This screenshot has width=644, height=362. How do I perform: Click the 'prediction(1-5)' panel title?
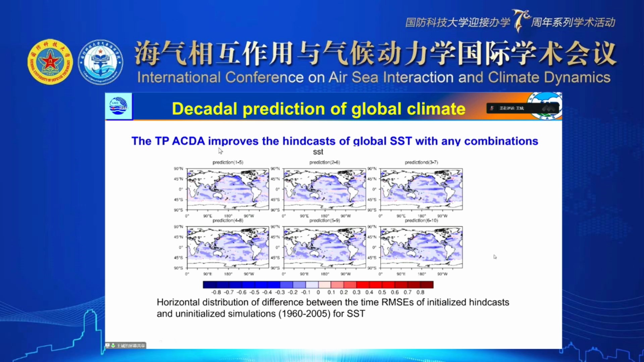[228, 162]
